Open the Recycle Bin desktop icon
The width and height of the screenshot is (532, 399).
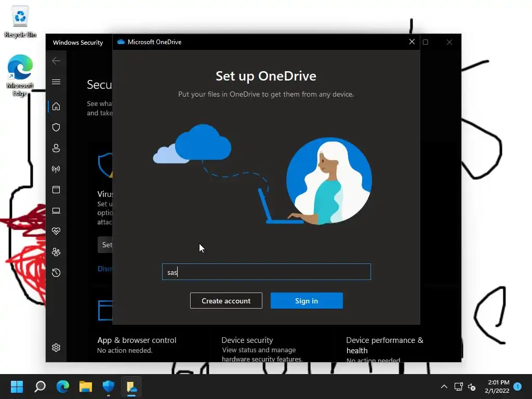click(20, 21)
